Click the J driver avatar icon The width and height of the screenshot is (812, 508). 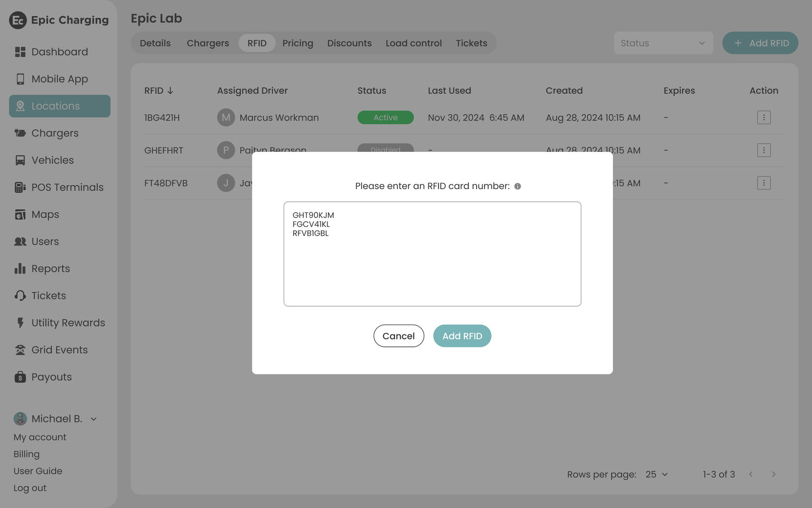[x=226, y=183]
